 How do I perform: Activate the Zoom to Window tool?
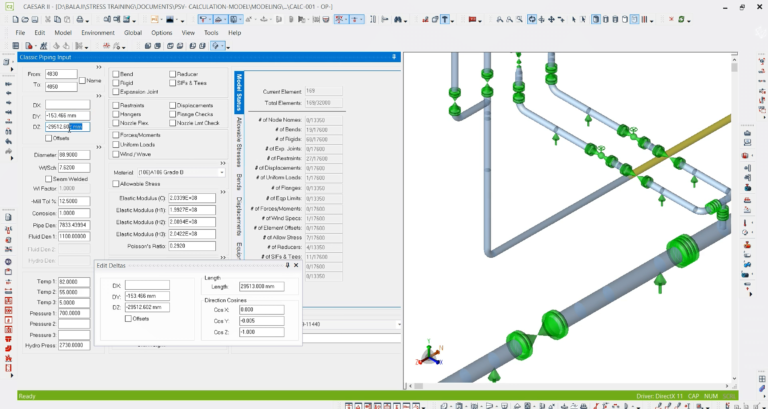tap(519, 20)
